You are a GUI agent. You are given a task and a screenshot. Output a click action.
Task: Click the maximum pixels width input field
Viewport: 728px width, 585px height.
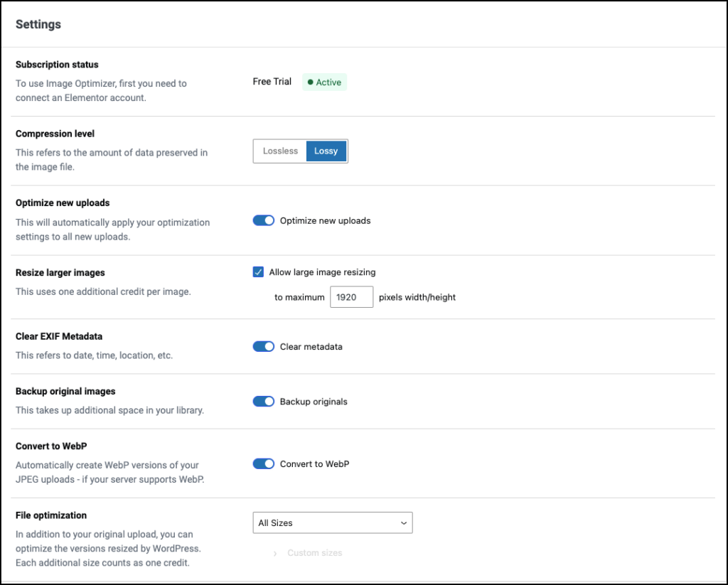click(351, 296)
